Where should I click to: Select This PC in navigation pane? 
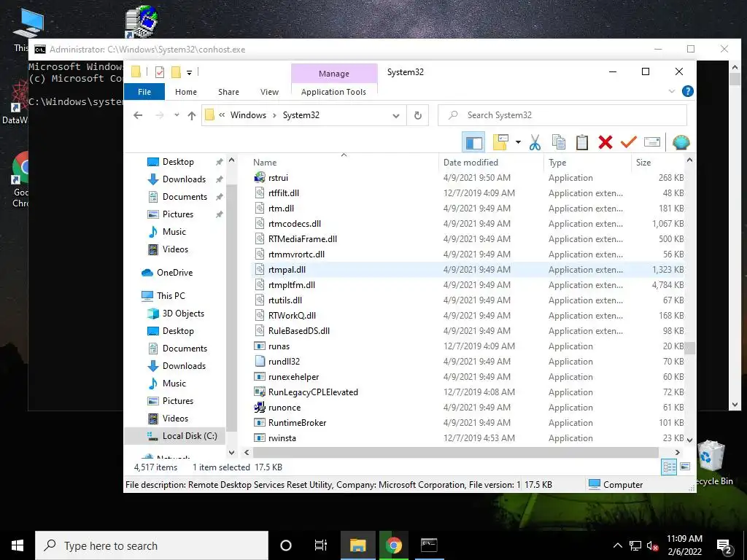click(x=171, y=296)
